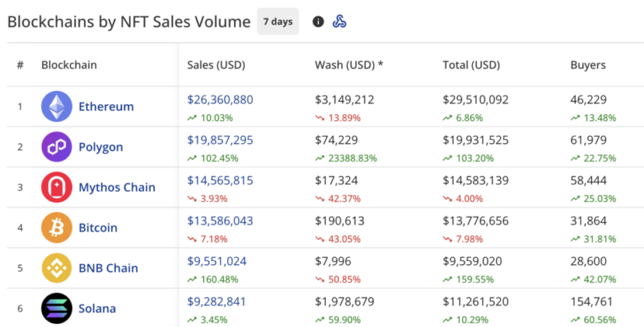The height and width of the screenshot is (327, 644).
Task: Click the Solana logo icon
Action: (56, 309)
